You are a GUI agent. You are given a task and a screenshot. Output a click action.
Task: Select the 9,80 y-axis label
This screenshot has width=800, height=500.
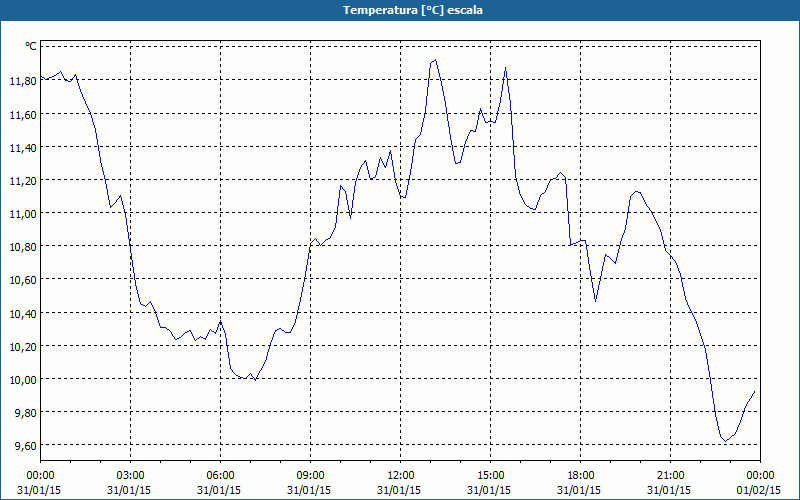click(x=25, y=413)
